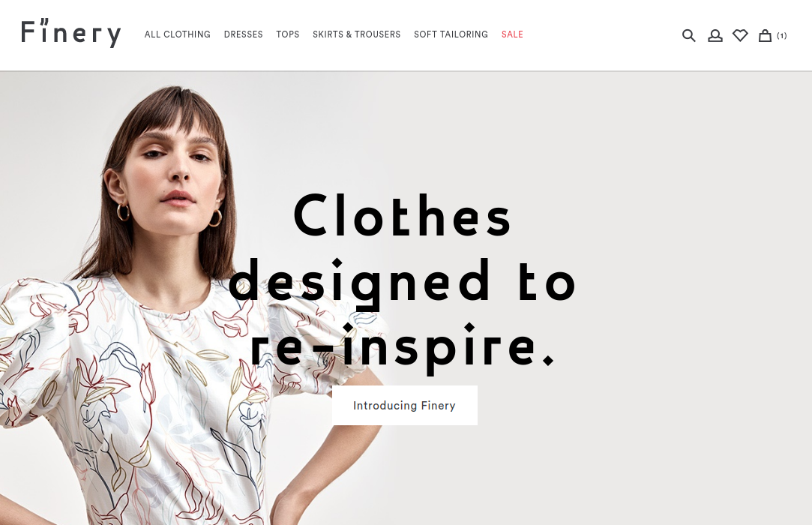View wishlist via the heart icon

(740, 35)
